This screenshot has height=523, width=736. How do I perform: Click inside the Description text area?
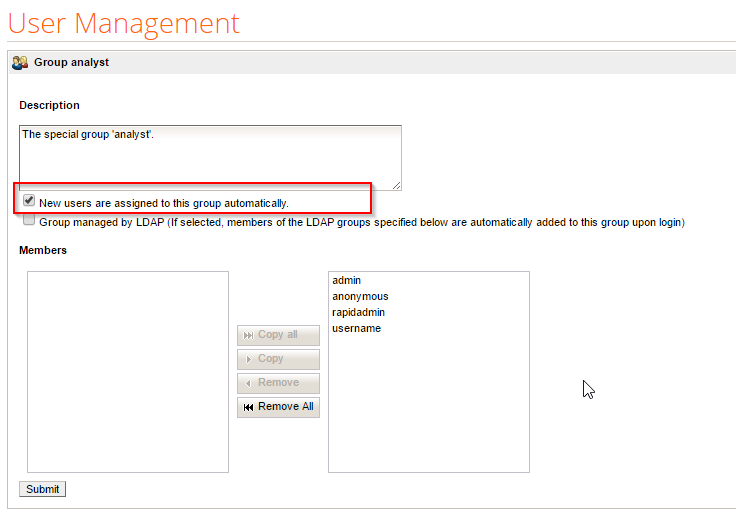pos(210,158)
